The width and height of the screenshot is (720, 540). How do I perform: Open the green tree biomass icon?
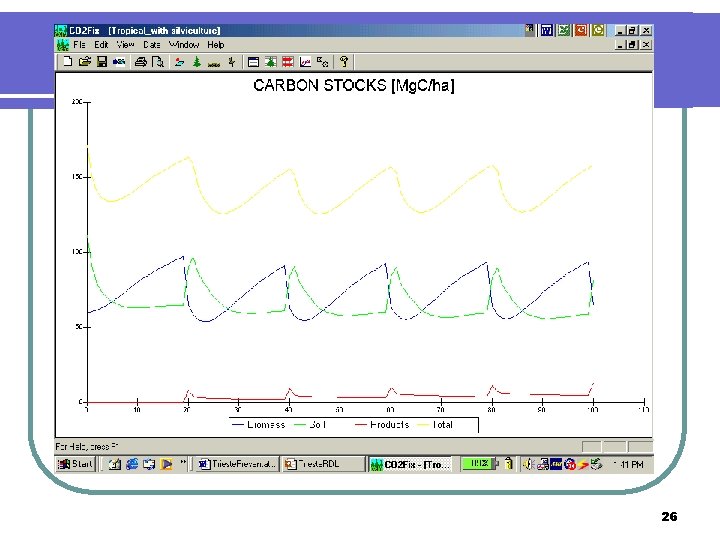click(x=197, y=62)
